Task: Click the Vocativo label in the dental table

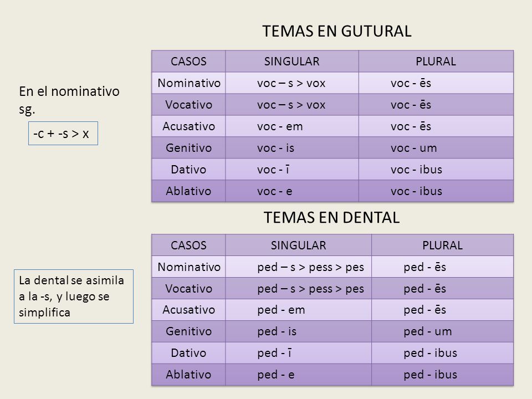Action: click(188, 288)
